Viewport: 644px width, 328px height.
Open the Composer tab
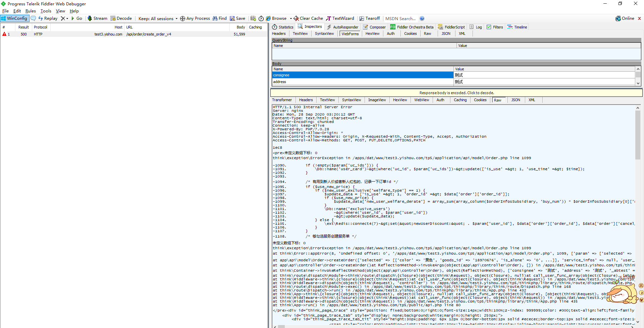pos(374,27)
